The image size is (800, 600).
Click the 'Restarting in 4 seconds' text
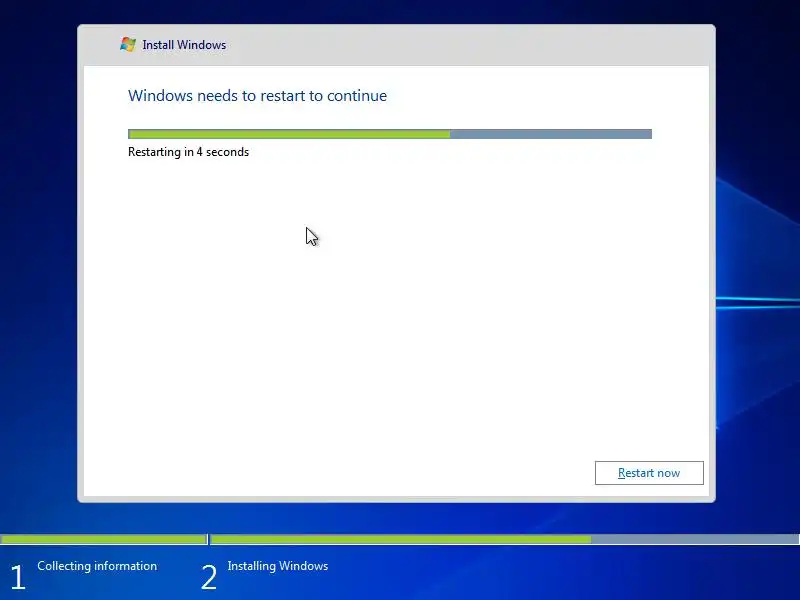188,152
